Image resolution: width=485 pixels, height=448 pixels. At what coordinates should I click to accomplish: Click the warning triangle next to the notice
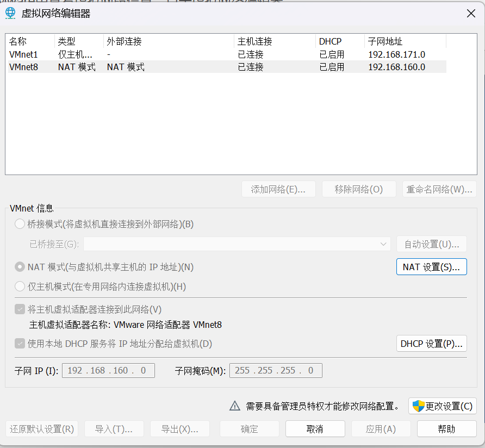tap(234, 405)
